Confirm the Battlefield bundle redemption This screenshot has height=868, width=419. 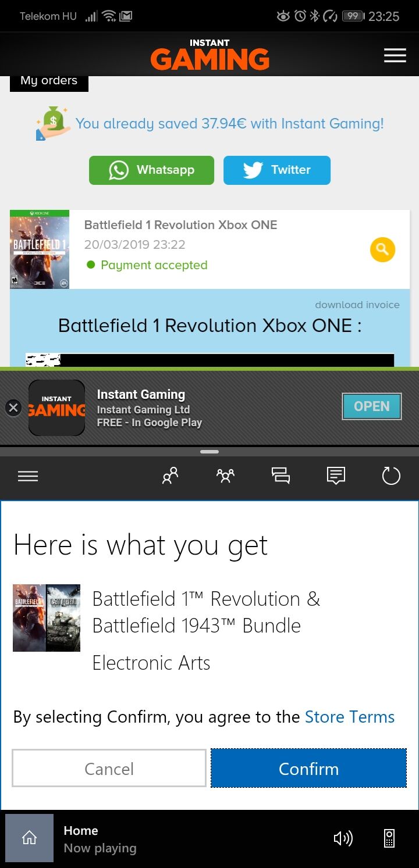(308, 769)
